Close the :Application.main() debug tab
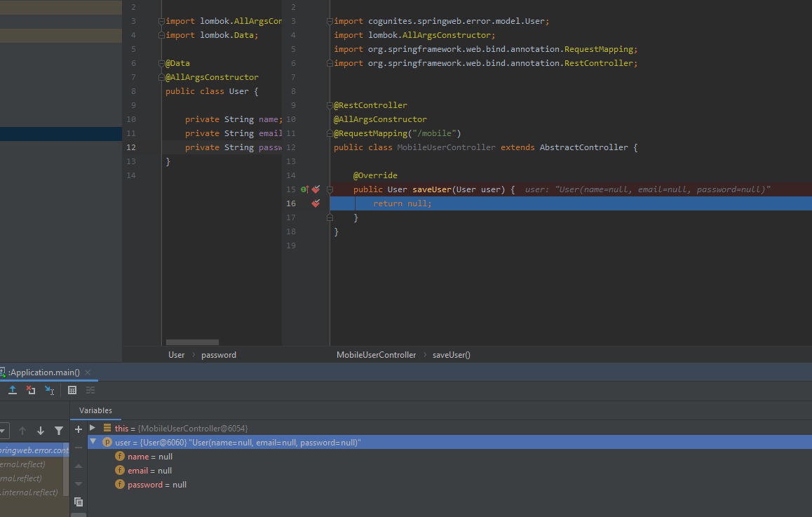This screenshot has height=517, width=812. [x=88, y=372]
